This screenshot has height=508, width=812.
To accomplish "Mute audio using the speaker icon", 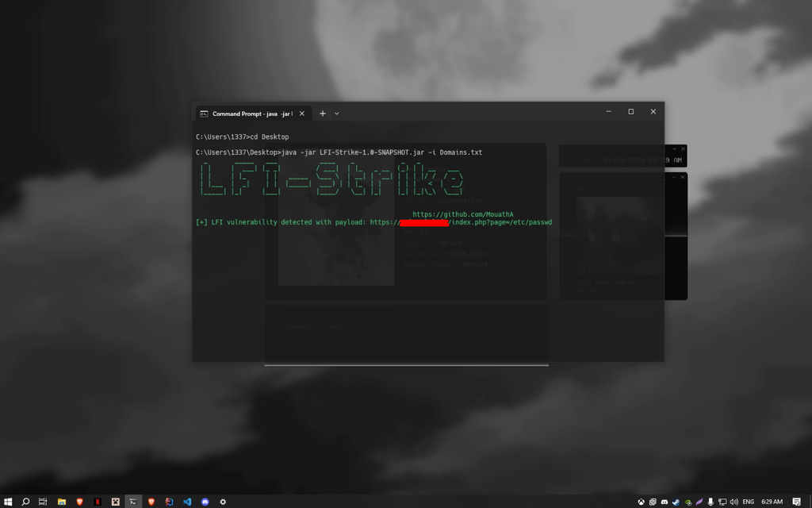I will tap(733, 502).
